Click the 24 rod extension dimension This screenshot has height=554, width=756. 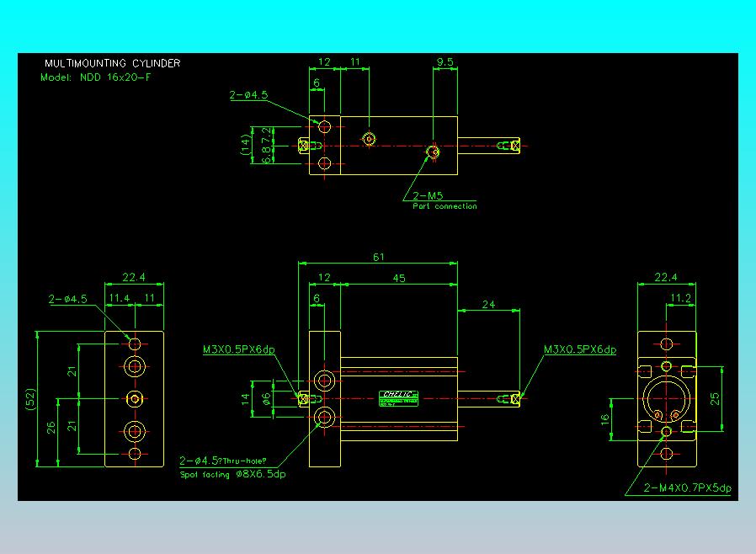point(488,305)
